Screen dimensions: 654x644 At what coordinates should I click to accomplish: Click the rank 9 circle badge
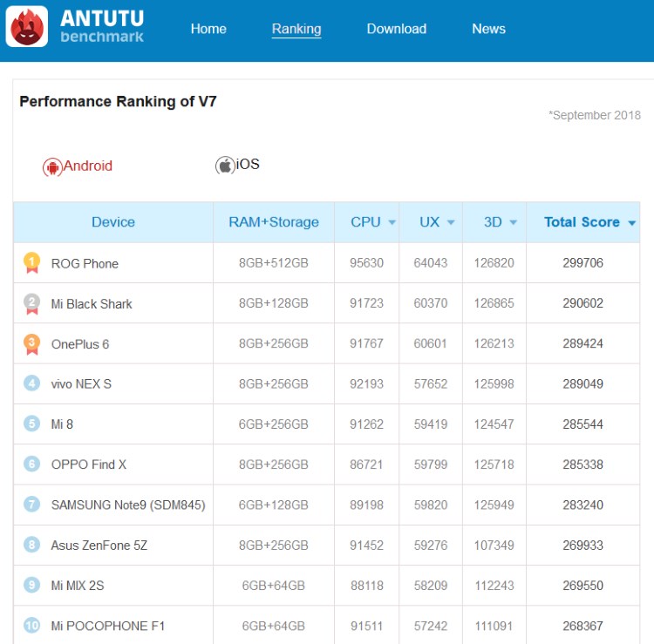[x=31, y=585]
